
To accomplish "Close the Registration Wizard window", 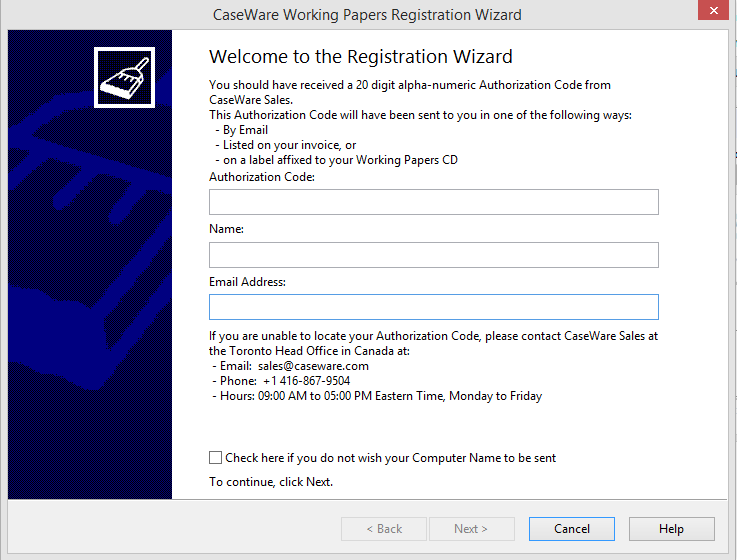I will pyautogui.click(x=713, y=10).
